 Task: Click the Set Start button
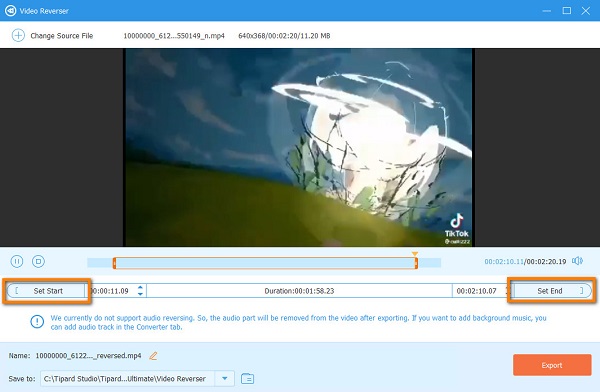pos(46,291)
